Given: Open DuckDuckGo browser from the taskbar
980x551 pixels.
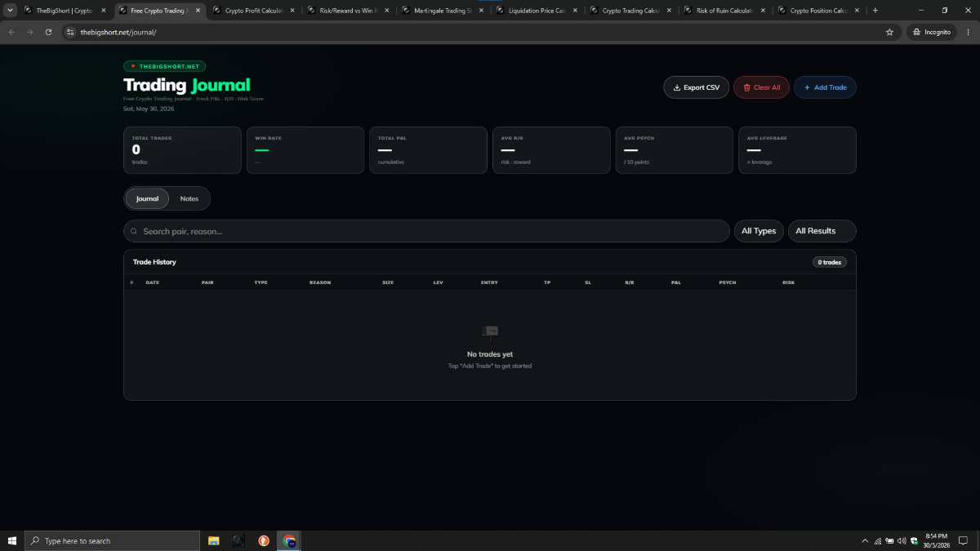Looking at the screenshot, I should (x=264, y=540).
